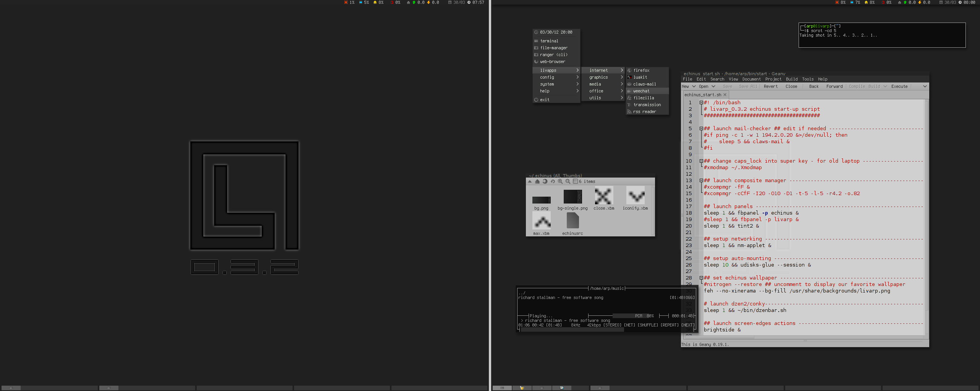Click the firefox icon in internet submenu
The image size is (980, 391).
[629, 70]
